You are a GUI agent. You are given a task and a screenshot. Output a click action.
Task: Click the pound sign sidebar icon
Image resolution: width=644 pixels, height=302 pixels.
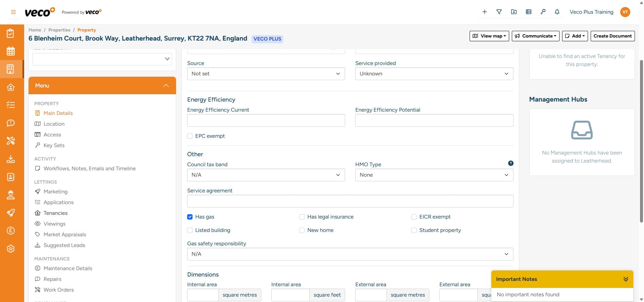pyautogui.click(x=11, y=231)
